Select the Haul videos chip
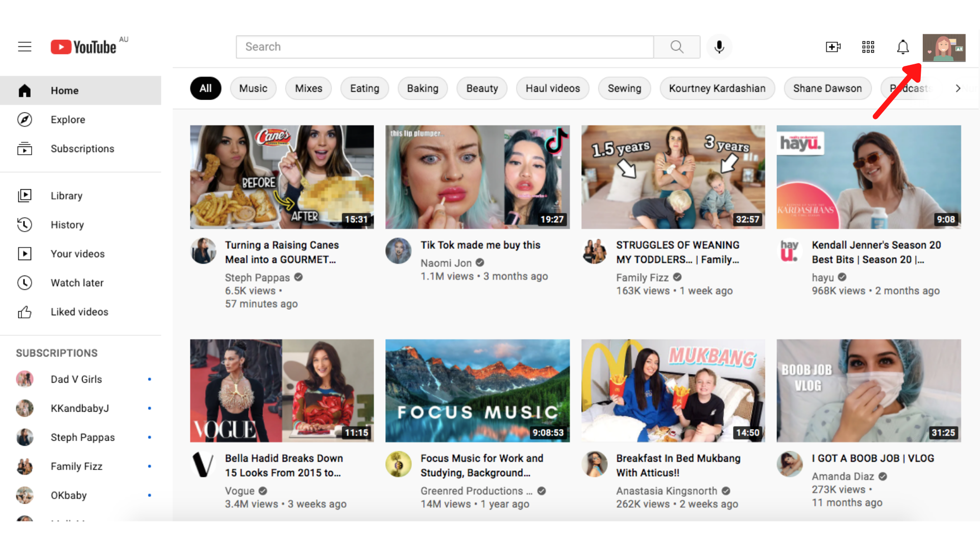 pyautogui.click(x=553, y=89)
